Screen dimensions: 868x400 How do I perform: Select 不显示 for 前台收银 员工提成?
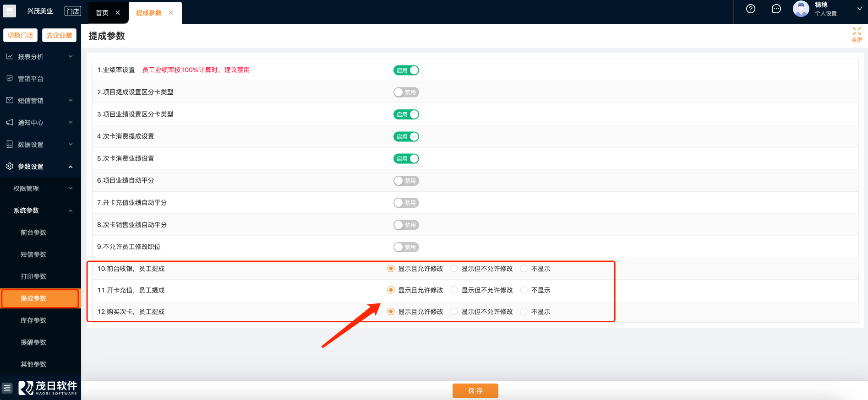(x=524, y=269)
